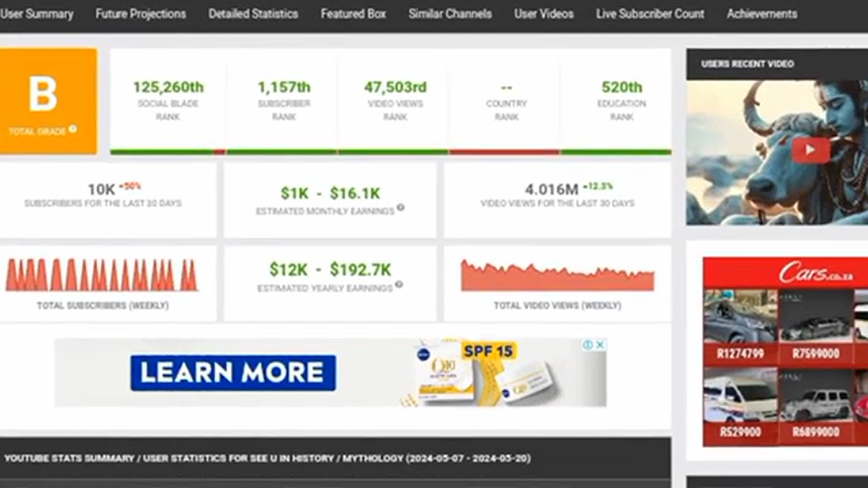
Task: Close the Nivea banner ad
Action: coord(600,345)
